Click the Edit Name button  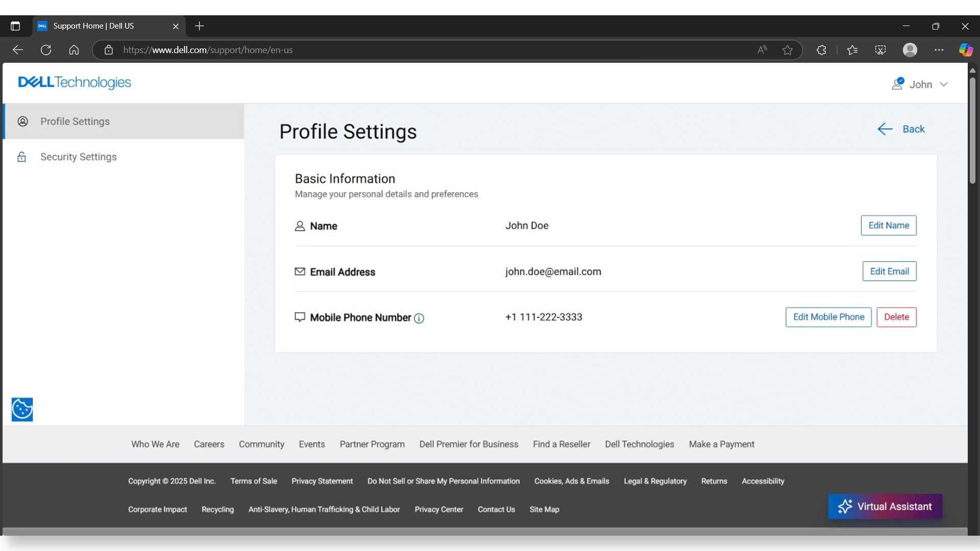(x=888, y=225)
